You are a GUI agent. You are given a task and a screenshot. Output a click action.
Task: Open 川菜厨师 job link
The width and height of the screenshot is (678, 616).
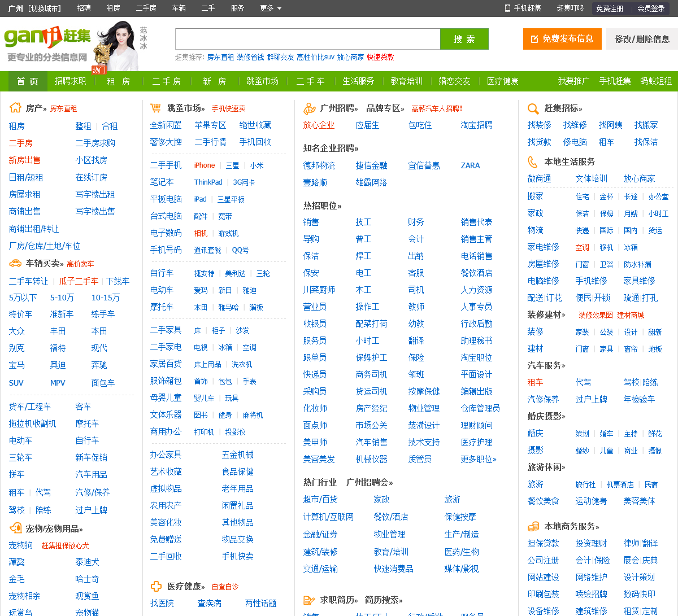319,290
